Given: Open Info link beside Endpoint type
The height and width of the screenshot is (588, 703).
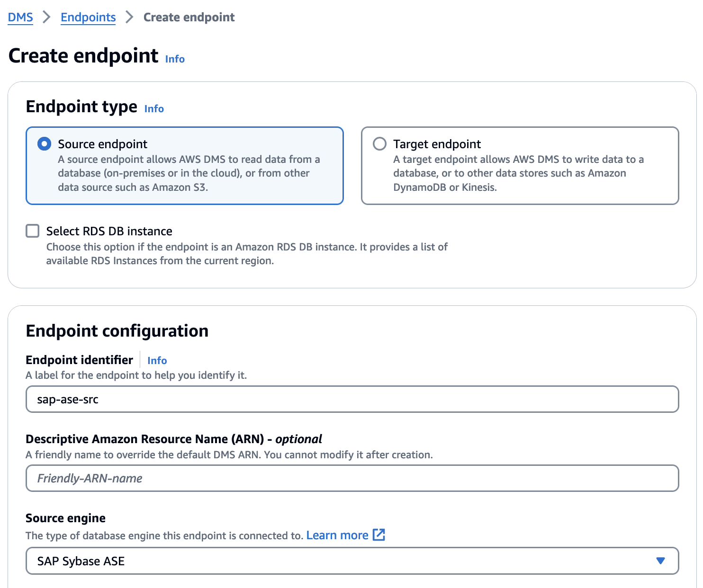Looking at the screenshot, I should (x=154, y=109).
